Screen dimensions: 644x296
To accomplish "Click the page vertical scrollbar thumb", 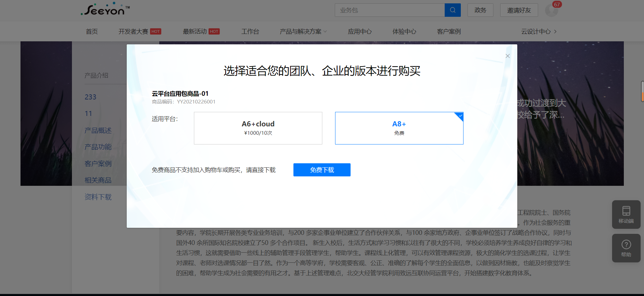I will (642, 91).
